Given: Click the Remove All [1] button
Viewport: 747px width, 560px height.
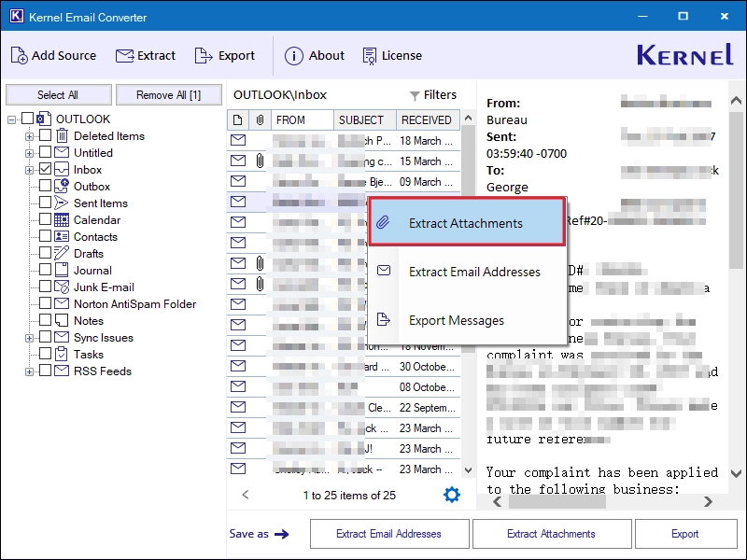Looking at the screenshot, I should [x=169, y=95].
